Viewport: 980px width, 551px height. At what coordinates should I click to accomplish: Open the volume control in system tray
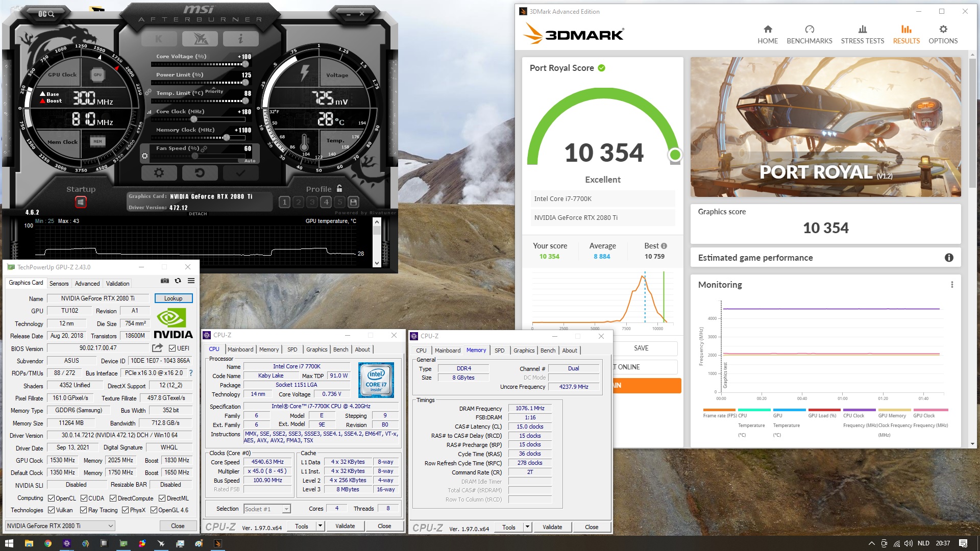[908, 543]
